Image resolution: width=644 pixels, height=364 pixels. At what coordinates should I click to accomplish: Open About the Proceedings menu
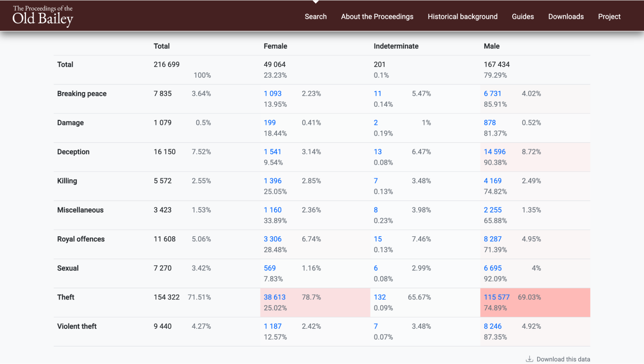(x=377, y=16)
